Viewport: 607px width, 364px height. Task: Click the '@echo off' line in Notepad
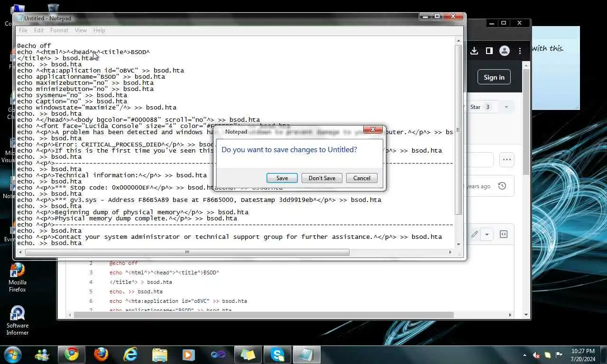click(x=34, y=46)
